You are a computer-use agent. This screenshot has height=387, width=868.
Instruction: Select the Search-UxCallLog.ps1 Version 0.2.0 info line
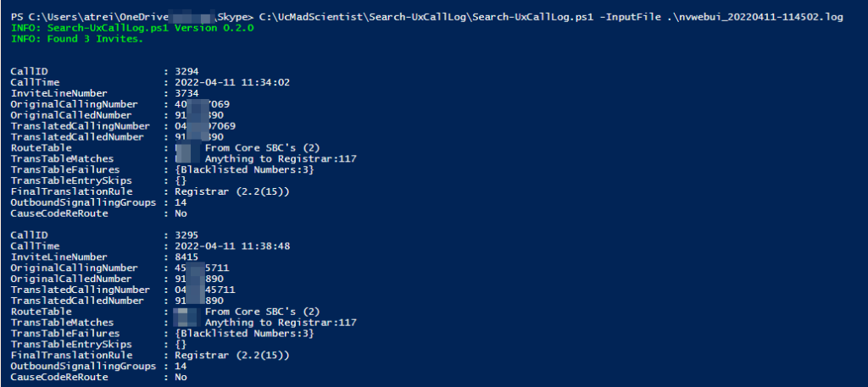tap(132, 28)
